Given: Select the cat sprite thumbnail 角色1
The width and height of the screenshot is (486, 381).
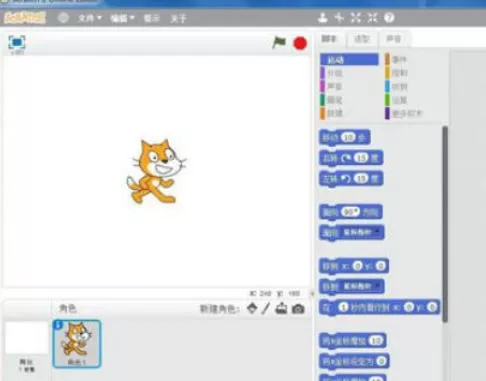Looking at the screenshot, I should 77,344.
